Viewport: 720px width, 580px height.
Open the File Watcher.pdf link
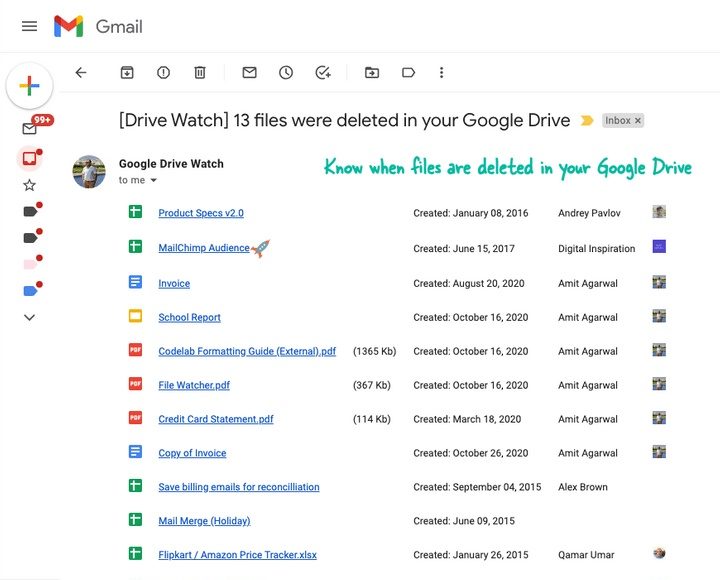pos(194,386)
